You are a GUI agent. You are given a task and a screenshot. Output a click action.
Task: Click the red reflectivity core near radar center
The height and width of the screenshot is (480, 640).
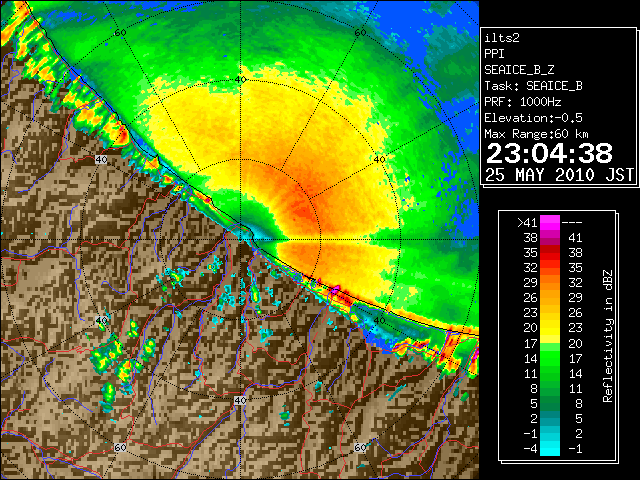303,212
